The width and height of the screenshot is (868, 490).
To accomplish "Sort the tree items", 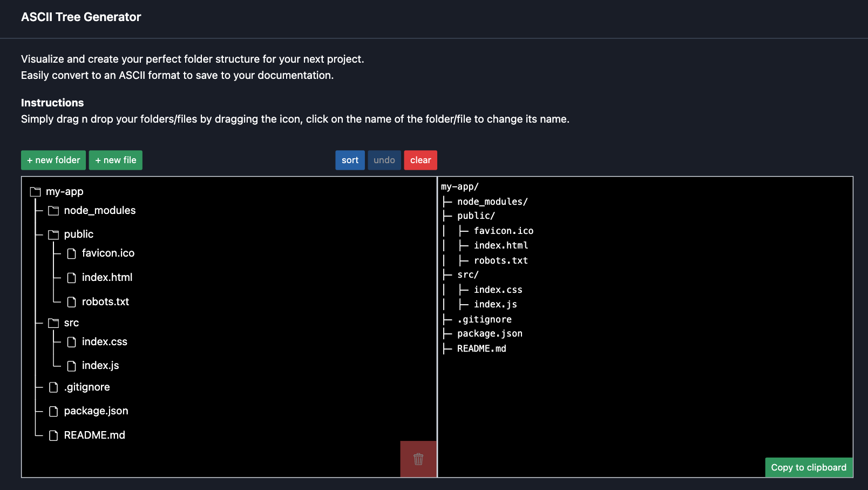I will tap(350, 160).
